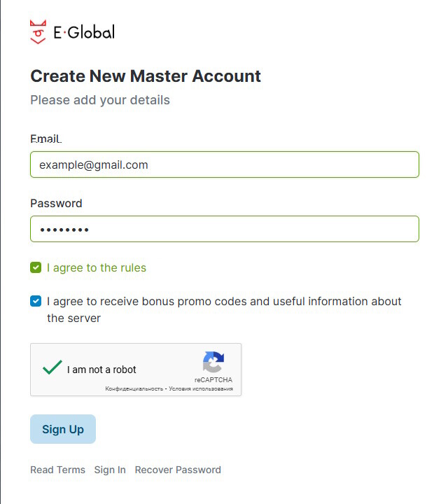Open the Read Terms link
The width and height of the screenshot is (448, 504).
(57, 470)
